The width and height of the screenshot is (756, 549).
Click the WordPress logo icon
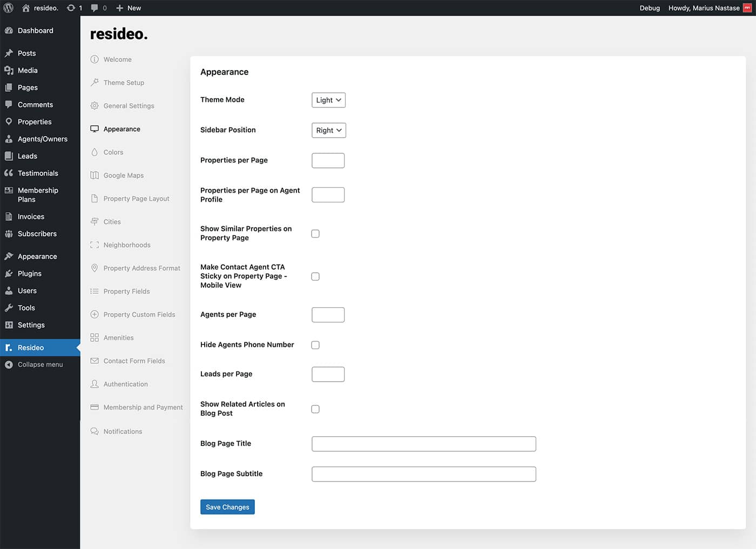pos(8,8)
